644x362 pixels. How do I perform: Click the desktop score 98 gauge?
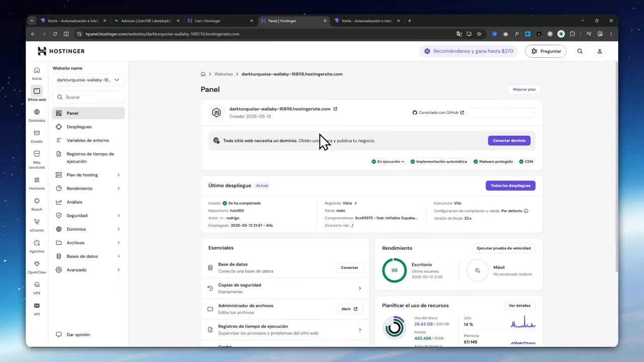coord(394,270)
